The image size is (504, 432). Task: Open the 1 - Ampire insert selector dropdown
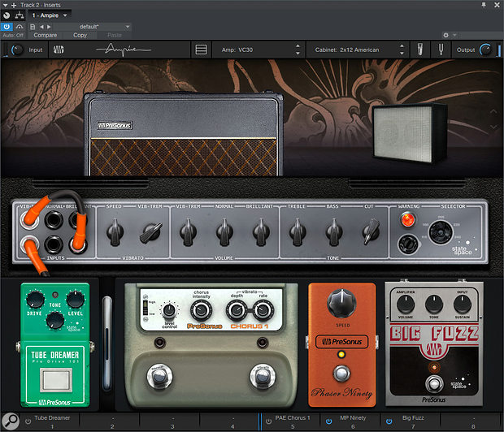(50, 15)
